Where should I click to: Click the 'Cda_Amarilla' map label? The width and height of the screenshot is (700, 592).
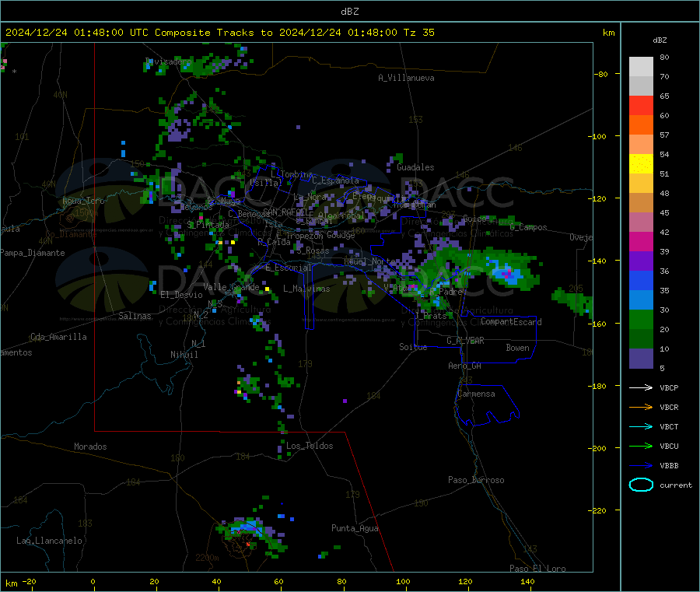(x=58, y=337)
